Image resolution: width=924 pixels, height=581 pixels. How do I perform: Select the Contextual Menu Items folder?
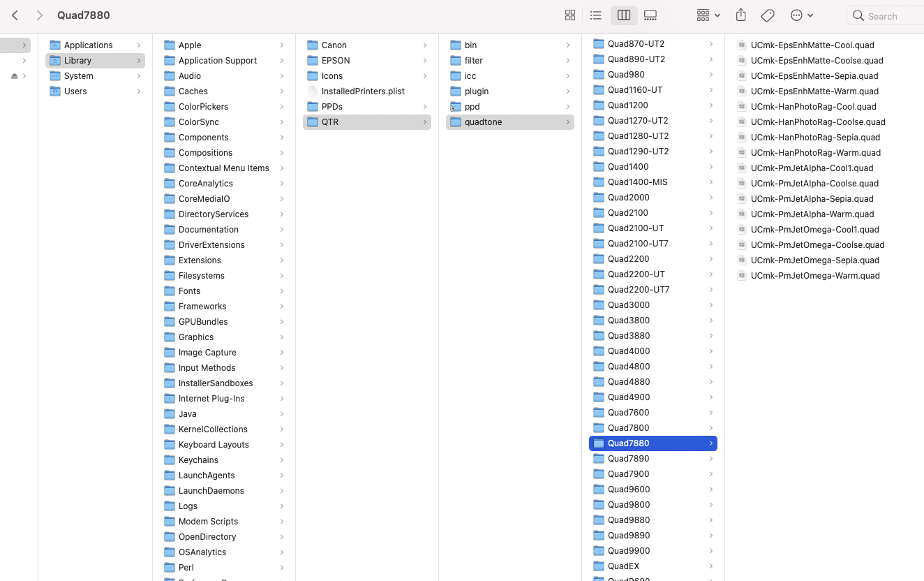coord(224,168)
